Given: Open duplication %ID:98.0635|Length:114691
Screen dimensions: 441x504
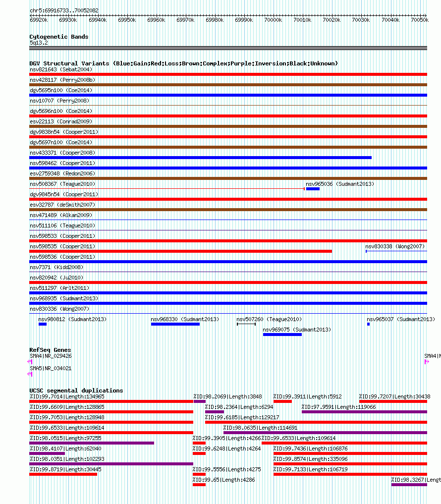Looking at the screenshot, I should click(x=260, y=428).
